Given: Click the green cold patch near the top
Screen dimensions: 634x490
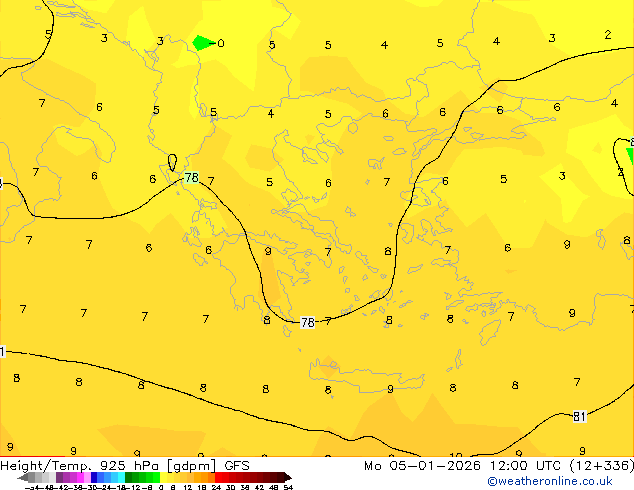Looking at the screenshot, I should pos(203,43).
